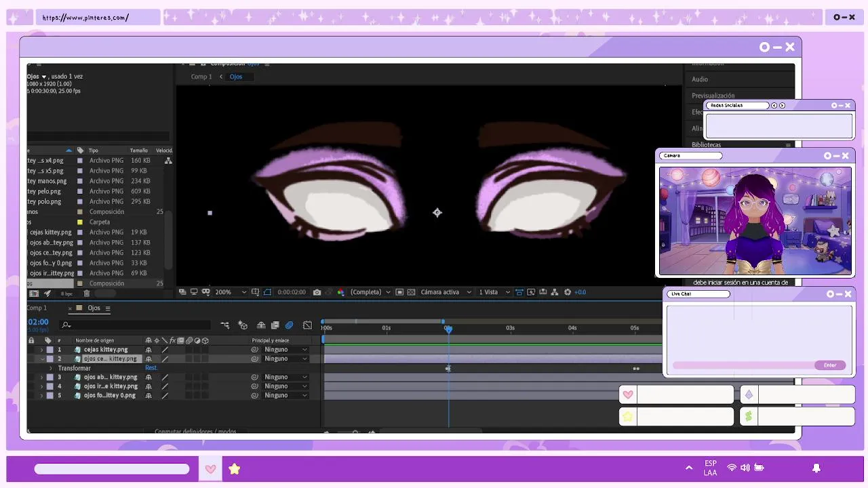868x488 pixels.
Task: Click the current time 0:00:02:00 in viewer
Action: pos(292,292)
